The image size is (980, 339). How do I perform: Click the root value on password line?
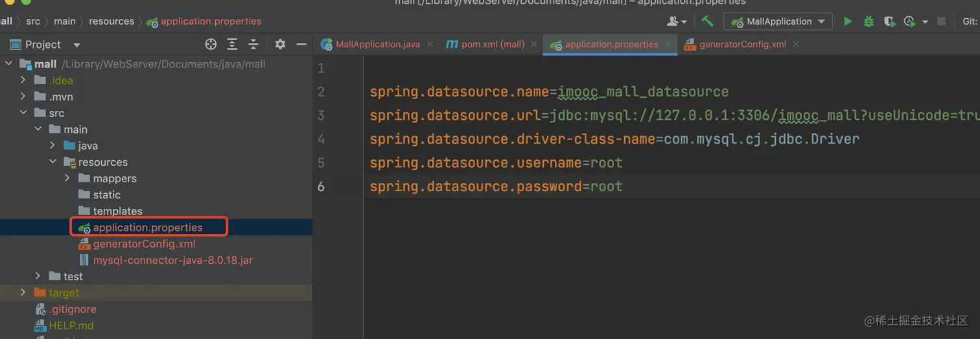tap(606, 187)
